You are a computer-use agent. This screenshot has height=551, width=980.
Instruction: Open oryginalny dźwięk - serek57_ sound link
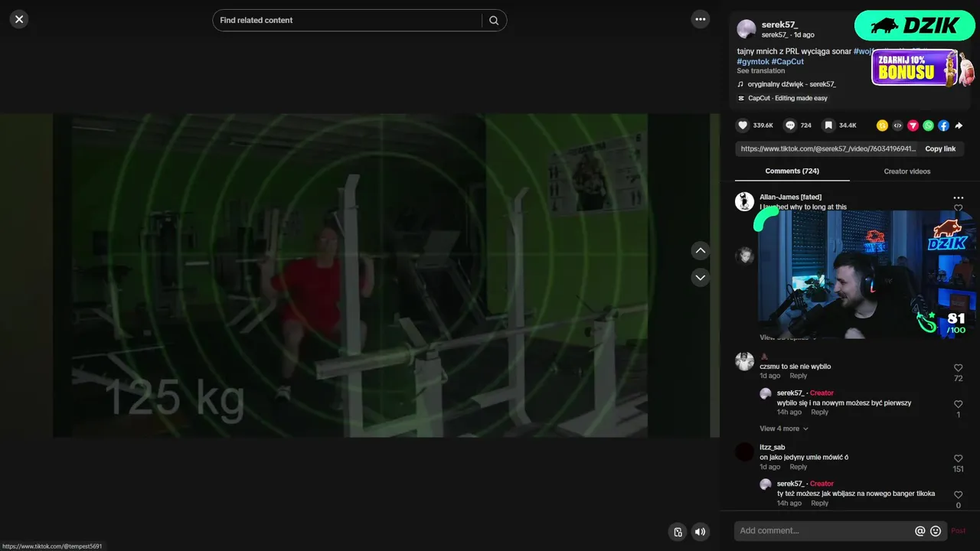[x=792, y=84]
